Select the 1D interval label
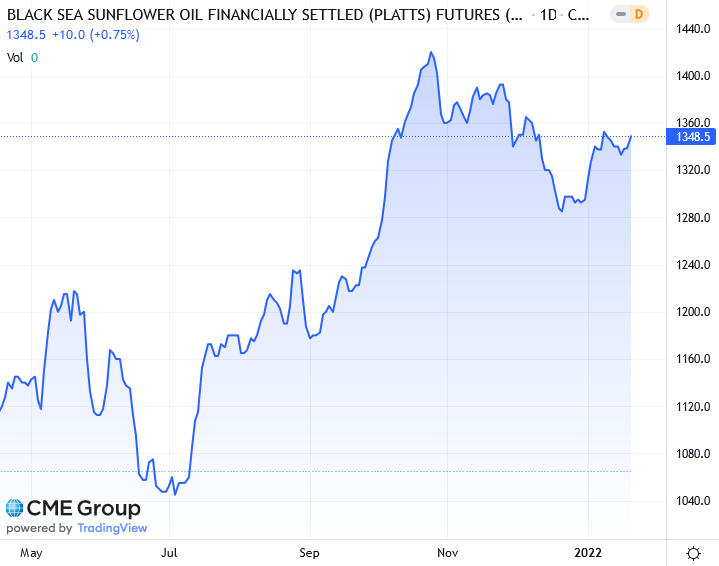The height and width of the screenshot is (566, 719). [x=548, y=14]
